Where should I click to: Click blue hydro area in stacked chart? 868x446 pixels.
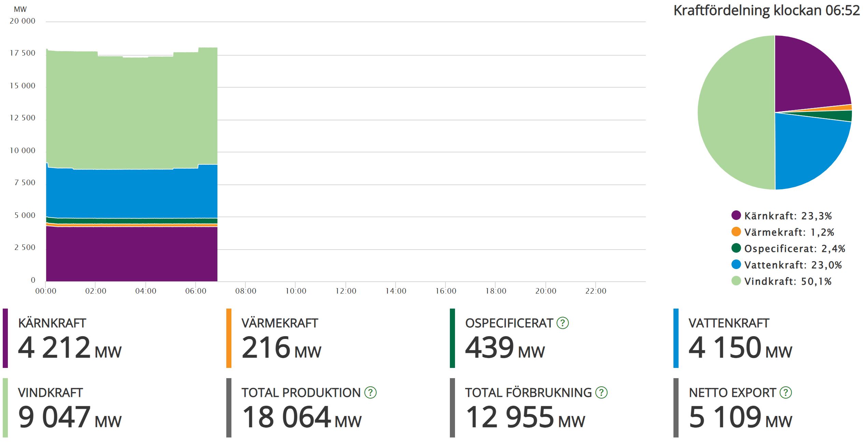pyautogui.click(x=131, y=193)
